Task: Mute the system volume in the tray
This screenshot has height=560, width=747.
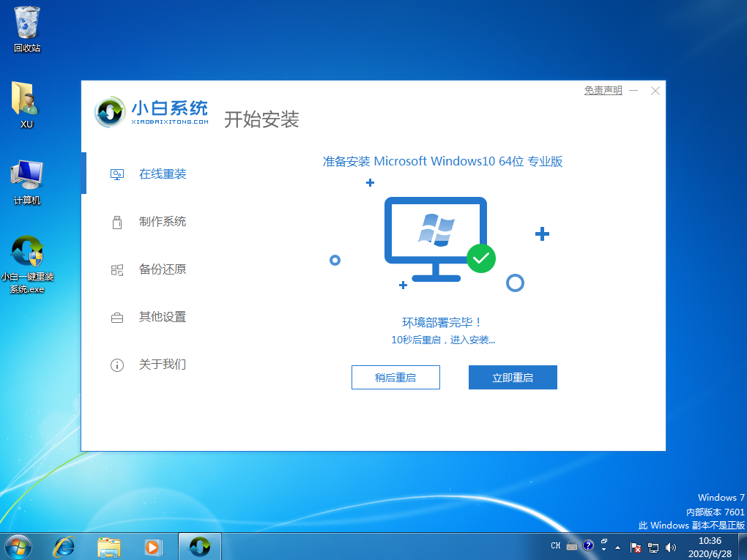Action: pos(671,546)
